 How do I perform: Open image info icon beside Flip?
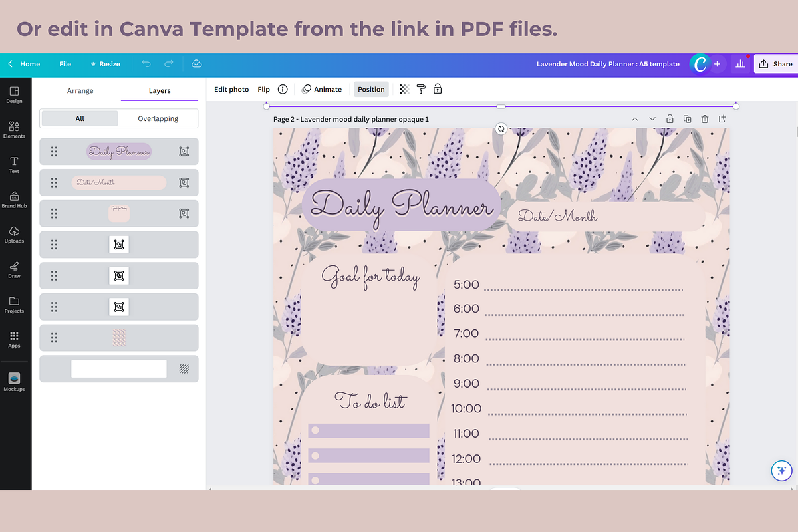tap(283, 89)
